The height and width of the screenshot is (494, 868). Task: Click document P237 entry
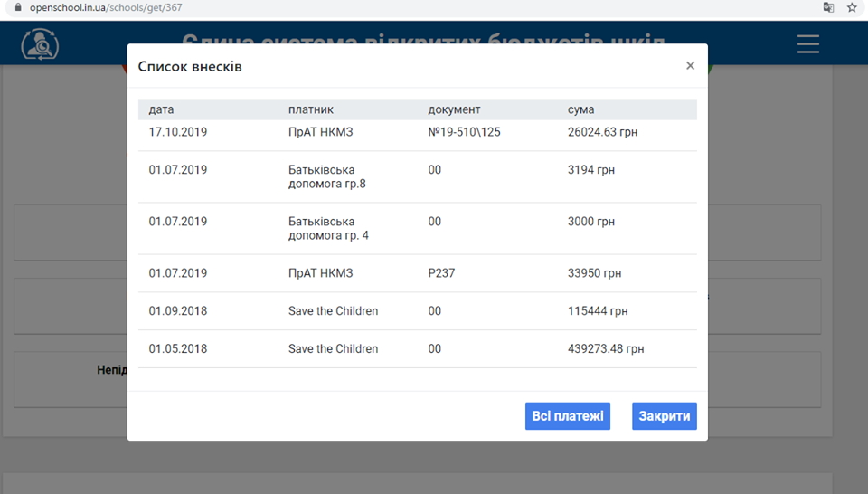pos(441,273)
